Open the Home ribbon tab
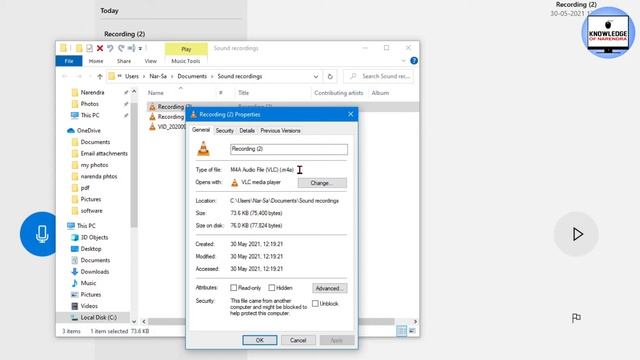This screenshot has width=640, height=360. 96,61
